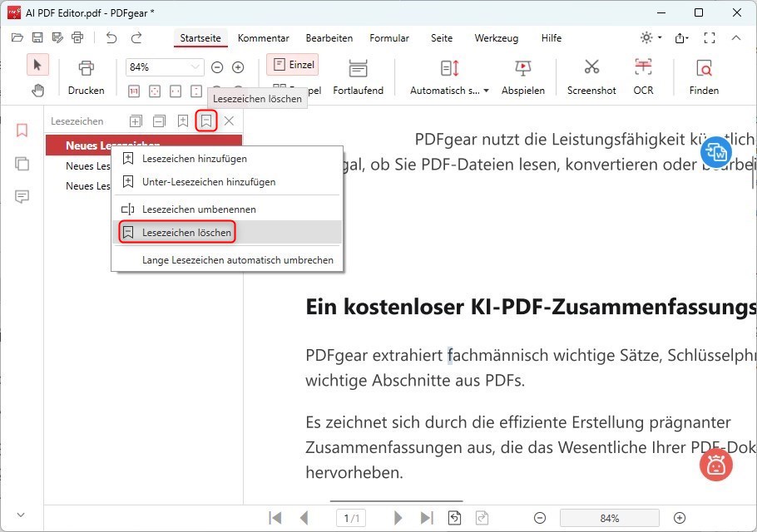Click the Save As icon with pencil
This screenshot has height=532, width=757.
pyautogui.click(x=57, y=37)
